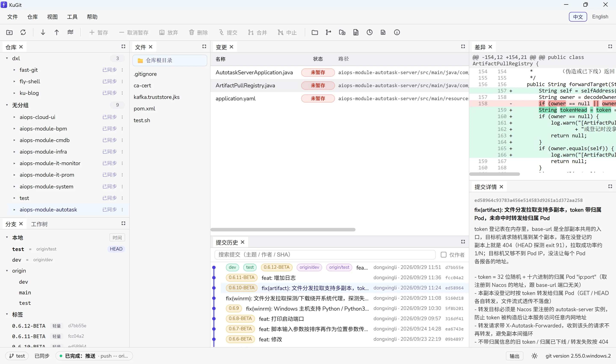Click the 变更 panel horizontal scrollbar
Screen dimensions: 616x364
[x=283, y=230]
